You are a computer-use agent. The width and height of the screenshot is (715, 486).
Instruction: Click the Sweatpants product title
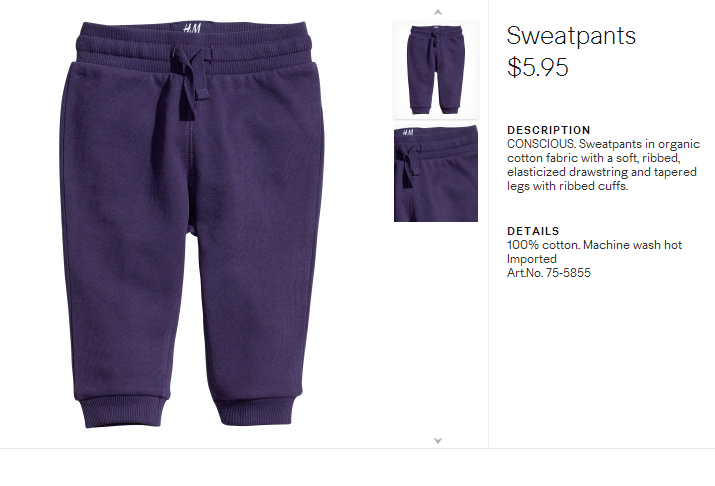(571, 36)
